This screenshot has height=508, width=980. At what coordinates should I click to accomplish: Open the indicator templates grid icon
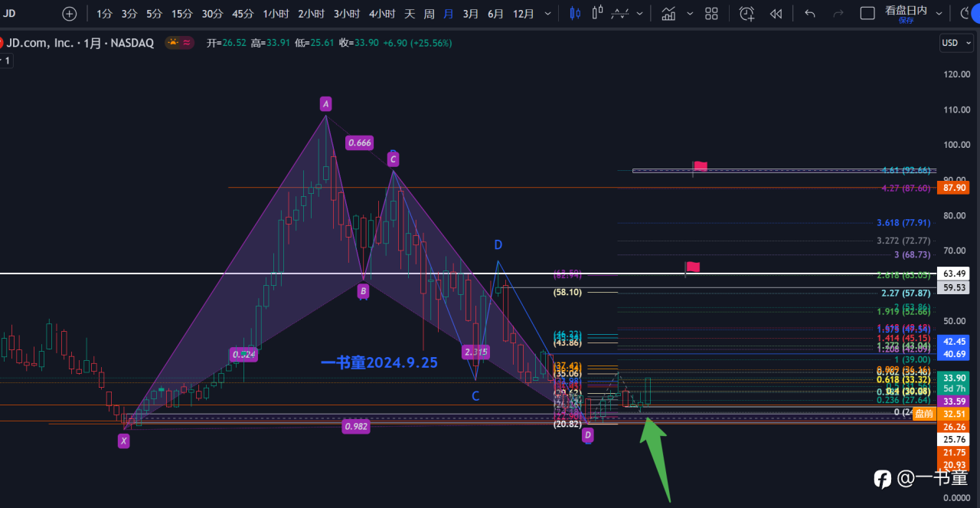pos(711,14)
